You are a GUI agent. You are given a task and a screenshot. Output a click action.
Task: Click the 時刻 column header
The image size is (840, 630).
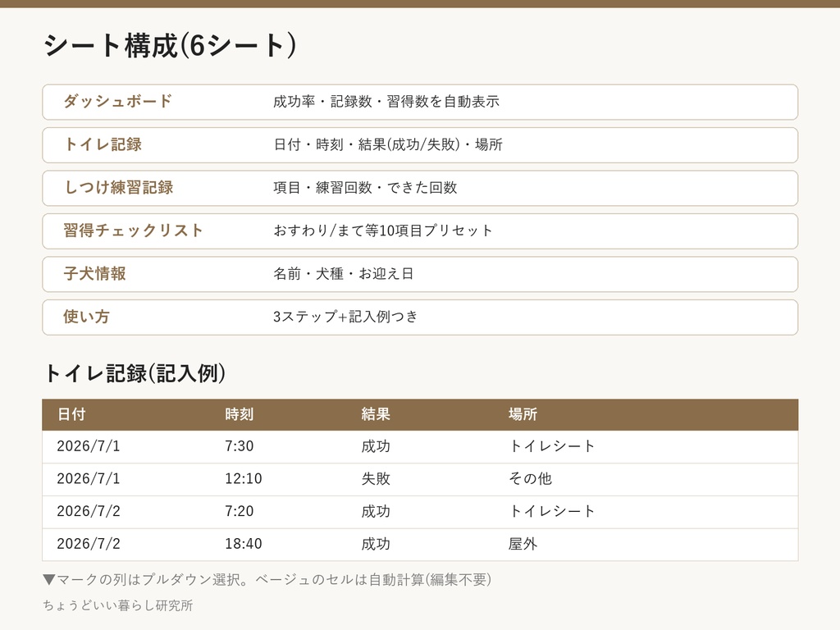(x=239, y=414)
